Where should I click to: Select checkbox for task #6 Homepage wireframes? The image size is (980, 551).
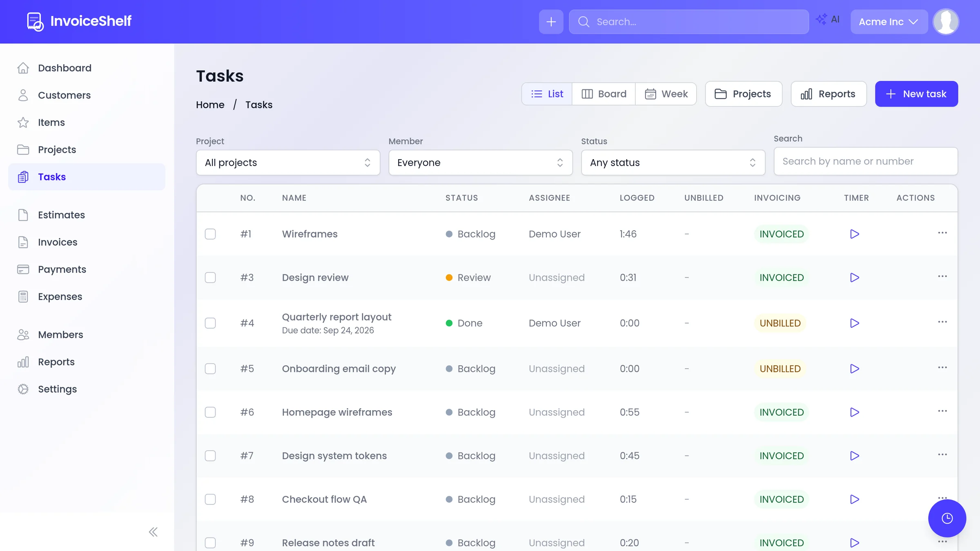pyautogui.click(x=210, y=412)
